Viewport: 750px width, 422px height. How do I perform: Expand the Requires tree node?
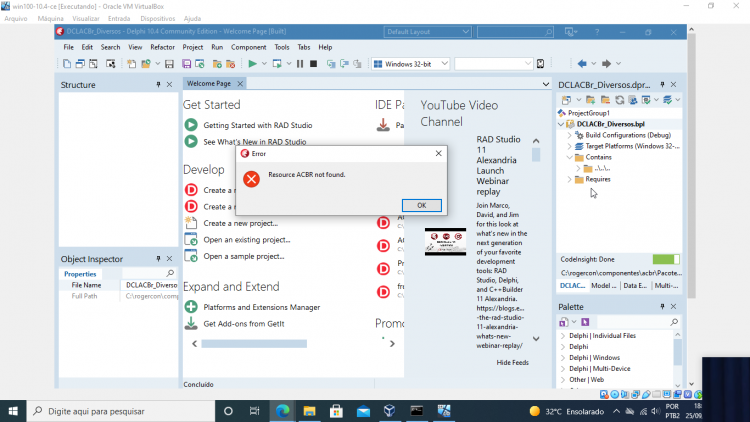point(570,179)
